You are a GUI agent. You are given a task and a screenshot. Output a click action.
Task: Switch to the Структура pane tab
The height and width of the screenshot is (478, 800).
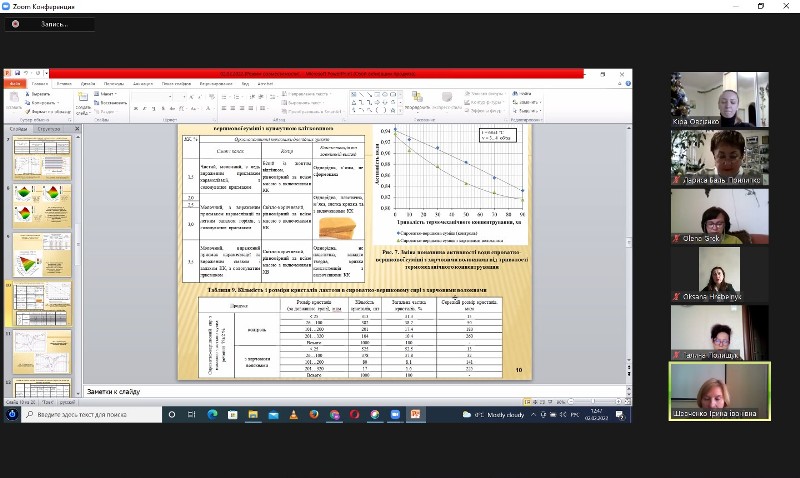[x=49, y=129]
